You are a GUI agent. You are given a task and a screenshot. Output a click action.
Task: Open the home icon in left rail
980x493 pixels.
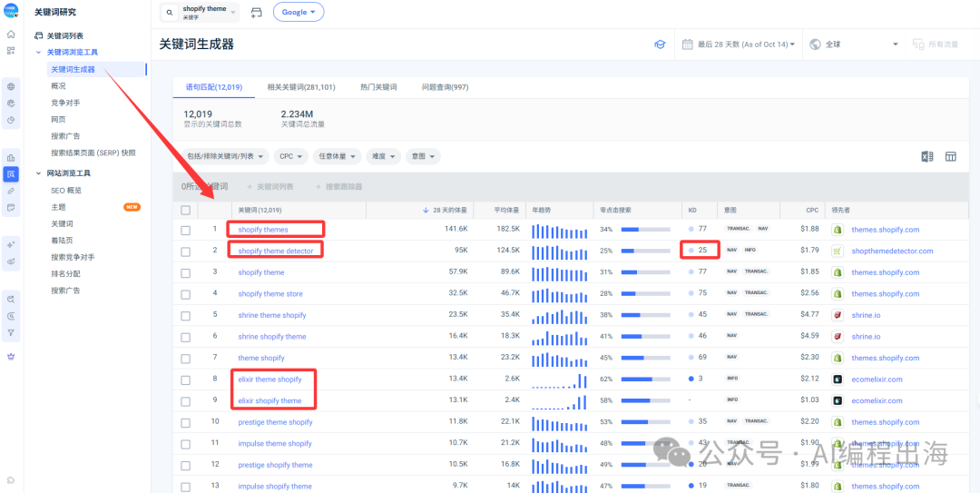tap(11, 35)
